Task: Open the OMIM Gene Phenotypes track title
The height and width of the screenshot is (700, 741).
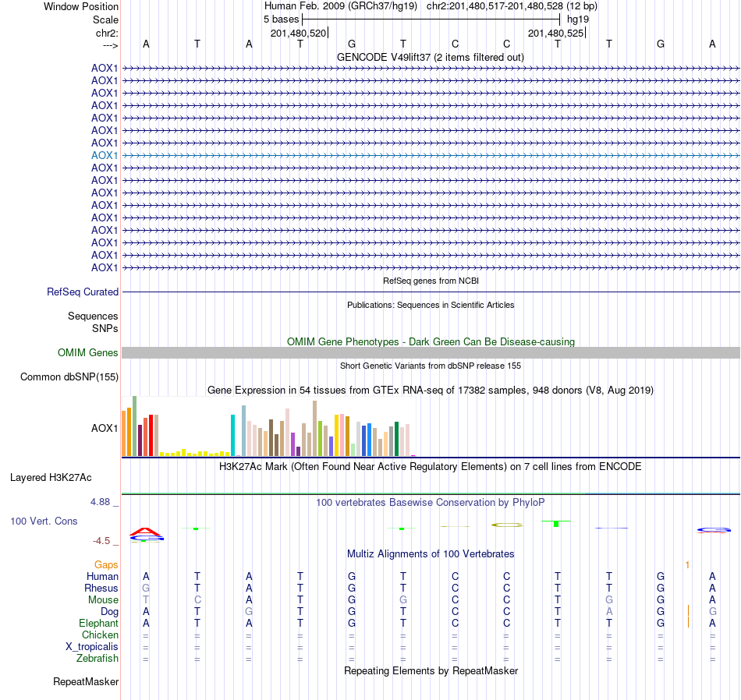Action: pyautogui.click(x=431, y=341)
